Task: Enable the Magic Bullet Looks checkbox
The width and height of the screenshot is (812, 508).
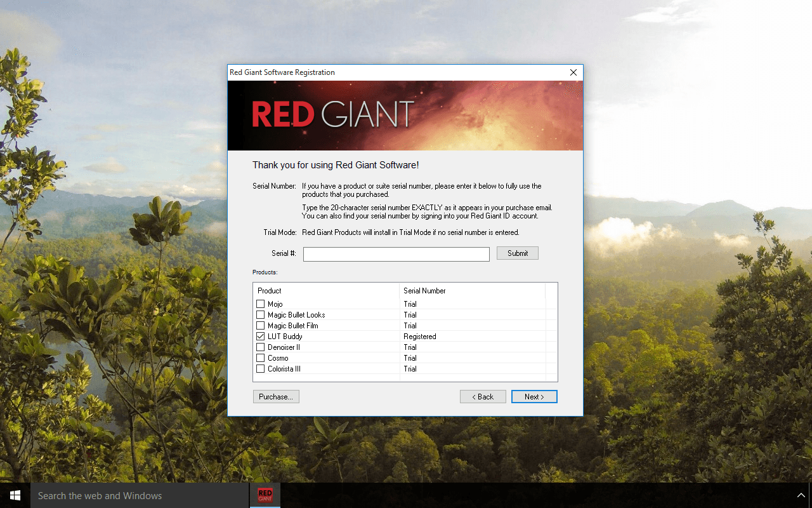Action: [x=260, y=315]
